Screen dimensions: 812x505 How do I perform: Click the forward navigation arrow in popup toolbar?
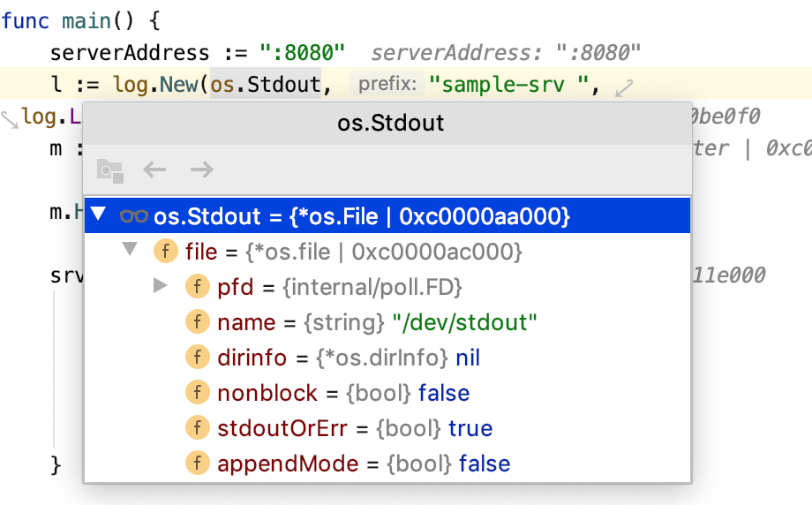202,170
